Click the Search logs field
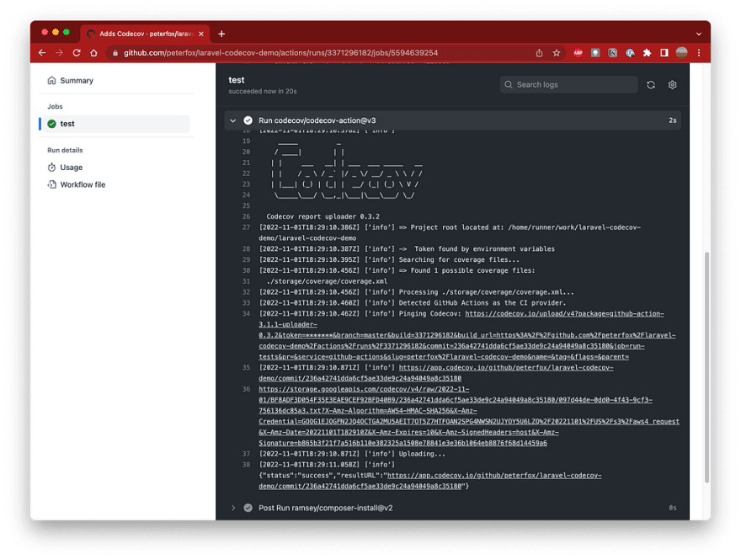Screen dimensions: 741x560 (568, 84)
